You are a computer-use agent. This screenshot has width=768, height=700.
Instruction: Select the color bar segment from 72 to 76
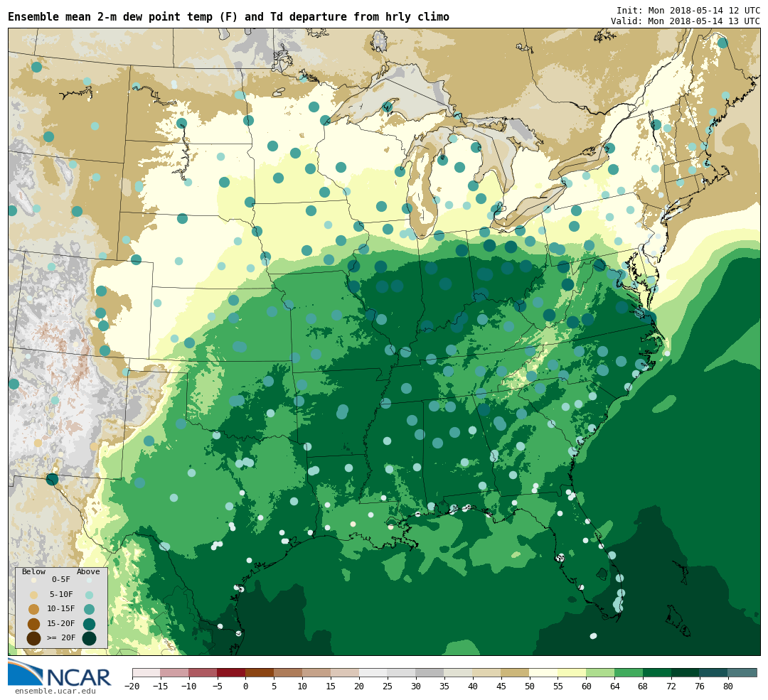pos(686,672)
